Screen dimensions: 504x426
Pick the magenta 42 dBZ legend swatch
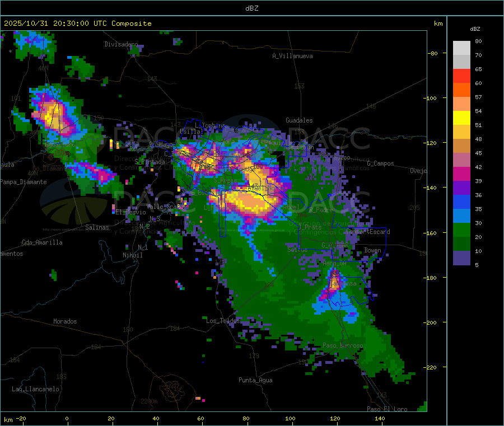click(x=461, y=174)
